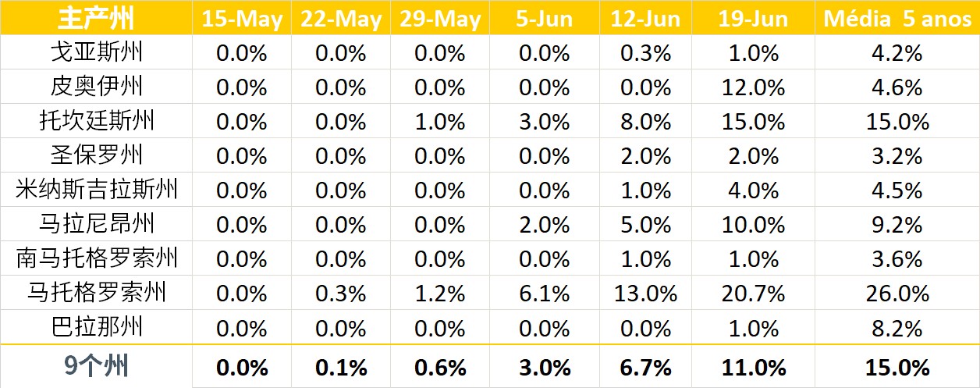Screen dimensions: 980x388
Task: Click the 马拉尼昂州 row label
Action: (97, 223)
